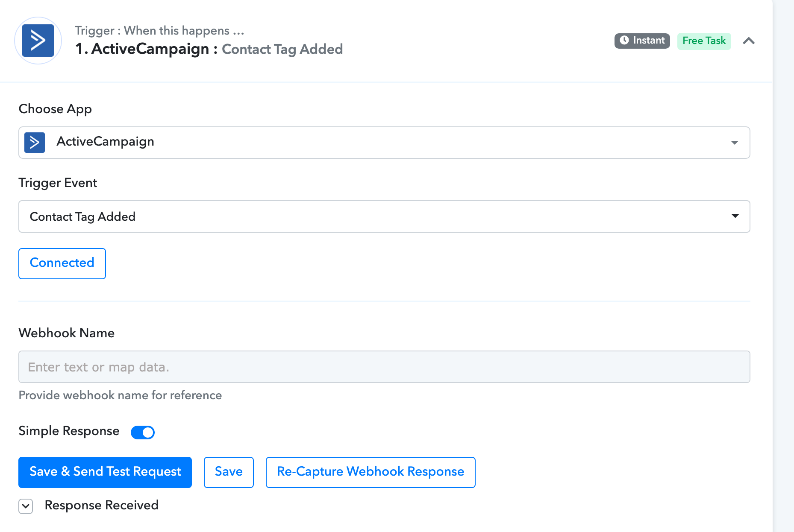Click the 'Trigger : When this happens ...' text
The image size is (794, 532).
pyautogui.click(x=159, y=31)
